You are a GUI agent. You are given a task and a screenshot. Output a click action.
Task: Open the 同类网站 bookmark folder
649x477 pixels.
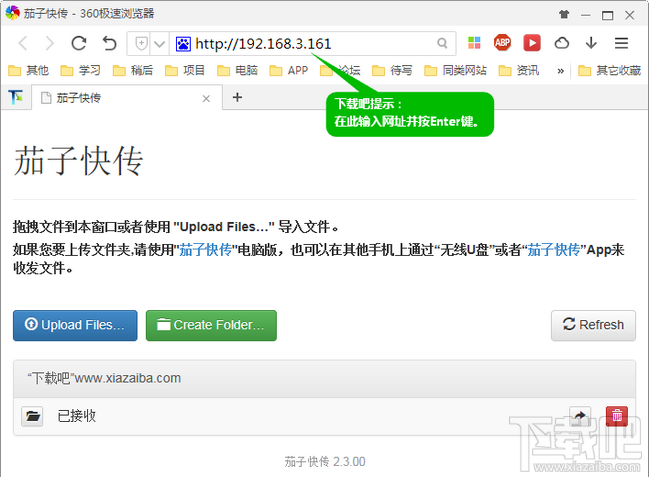click(455, 70)
